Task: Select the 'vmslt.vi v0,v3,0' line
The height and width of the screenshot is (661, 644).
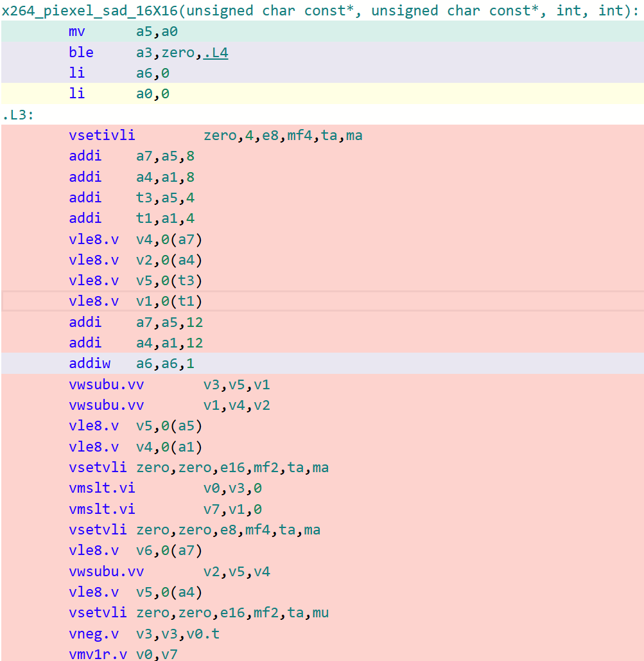Action: (165, 488)
